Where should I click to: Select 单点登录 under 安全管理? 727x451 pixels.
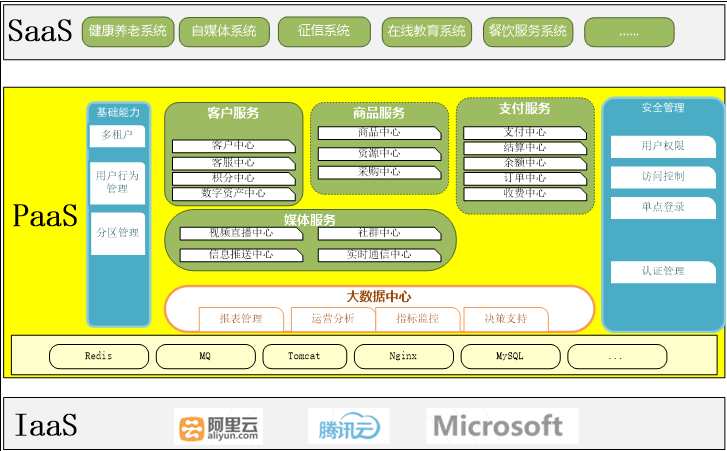pyautogui.click(x=663, y=207)
